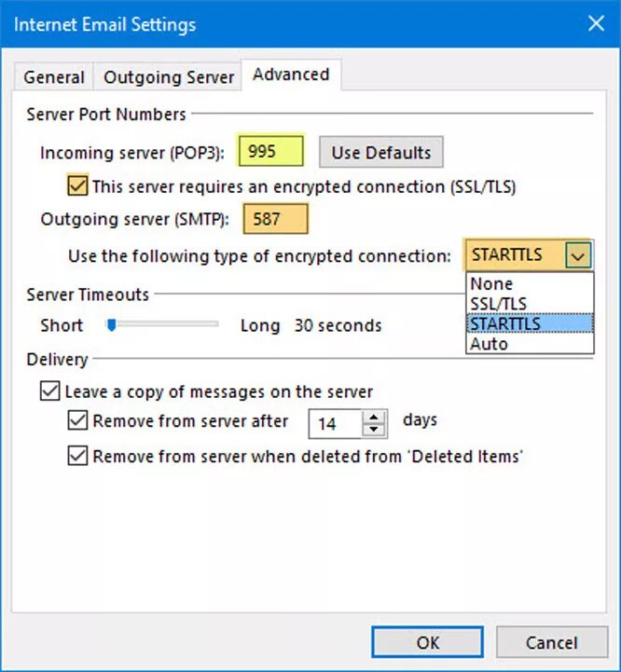The height and width of the screenshot is (672, 621).
Task: Close the Internet Email Settings dialog
Action: 596,23
